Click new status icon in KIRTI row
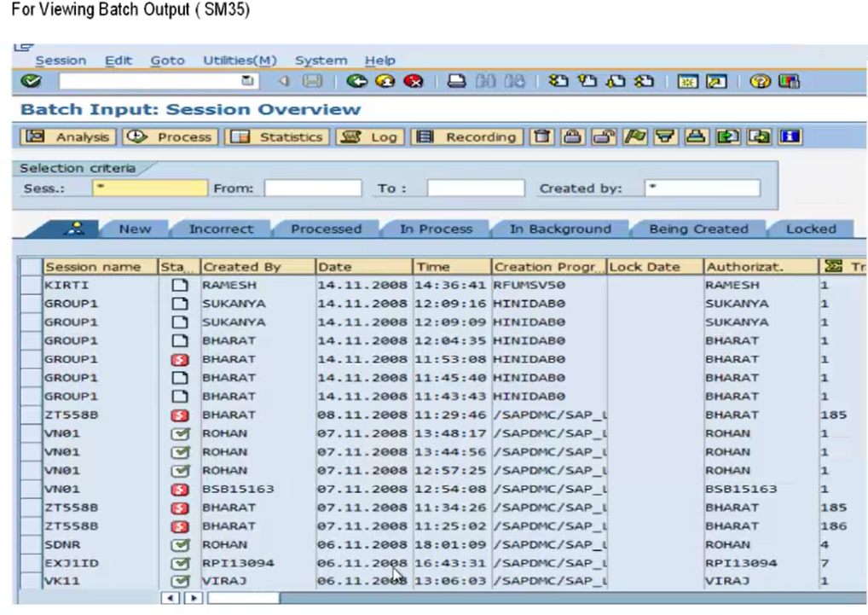 tap(179, 285)
